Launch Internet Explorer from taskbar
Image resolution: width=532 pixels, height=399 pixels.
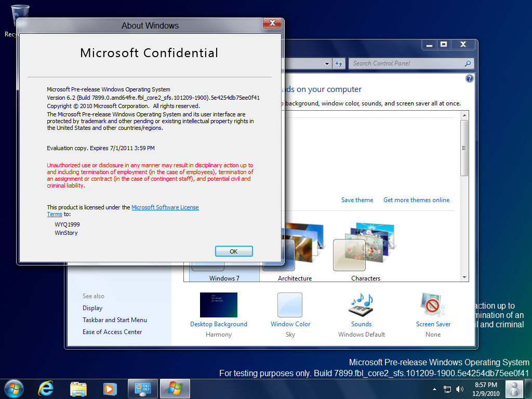coord(46,389)
